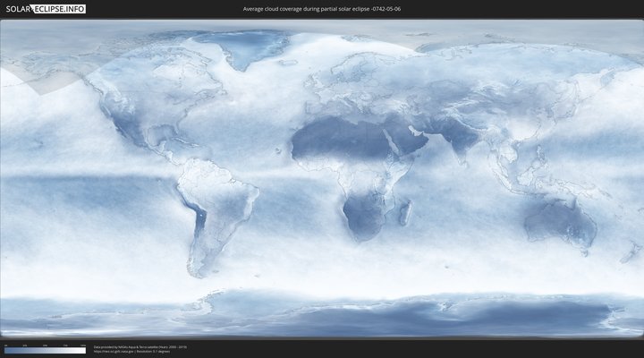Viewport: 644px width, 358px height.
Task: Click the 0% end of the legend bar
Action: (x=6, y=351)
